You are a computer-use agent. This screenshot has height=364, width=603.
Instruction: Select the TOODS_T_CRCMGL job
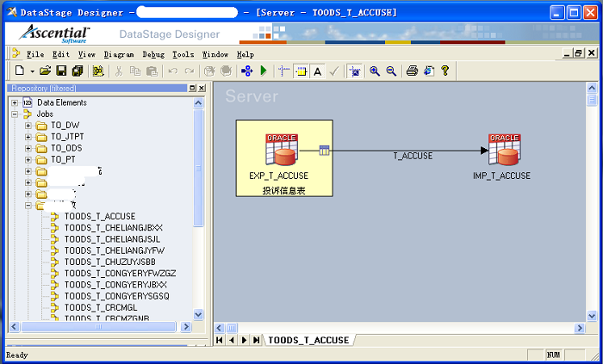[x=101, y=307]
